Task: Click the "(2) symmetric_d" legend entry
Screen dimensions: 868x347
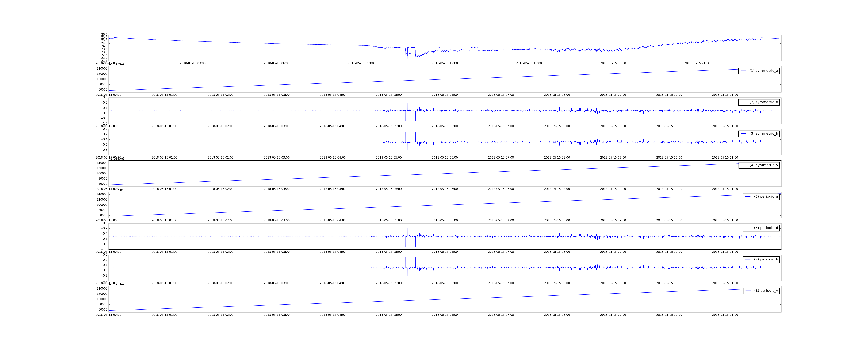Action: 759,102
